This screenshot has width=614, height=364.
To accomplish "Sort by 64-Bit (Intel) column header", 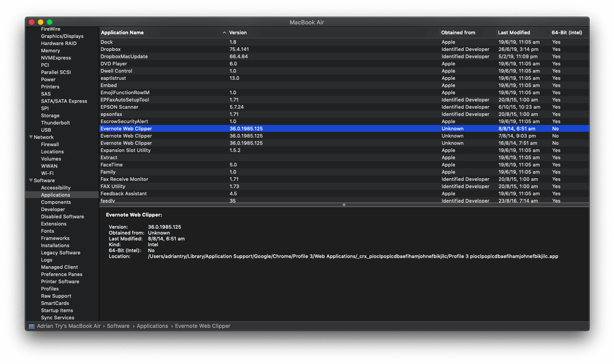I will point(567,33).
